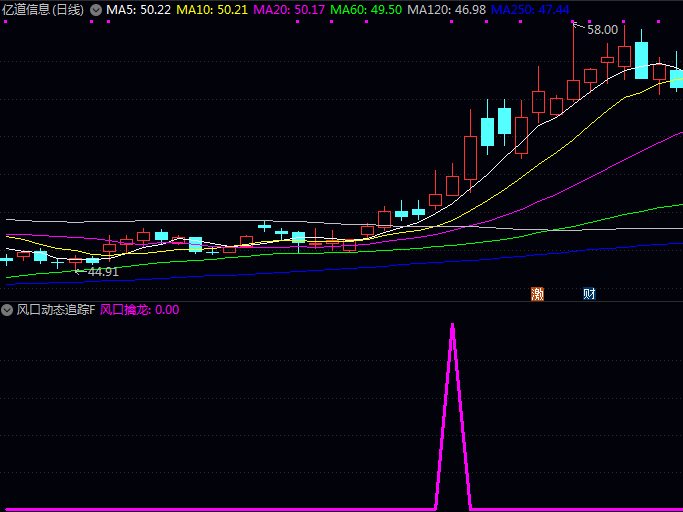Click the 亿道信息 (日线) chart title
683x512 pixels.
click(x=43, y=10)
